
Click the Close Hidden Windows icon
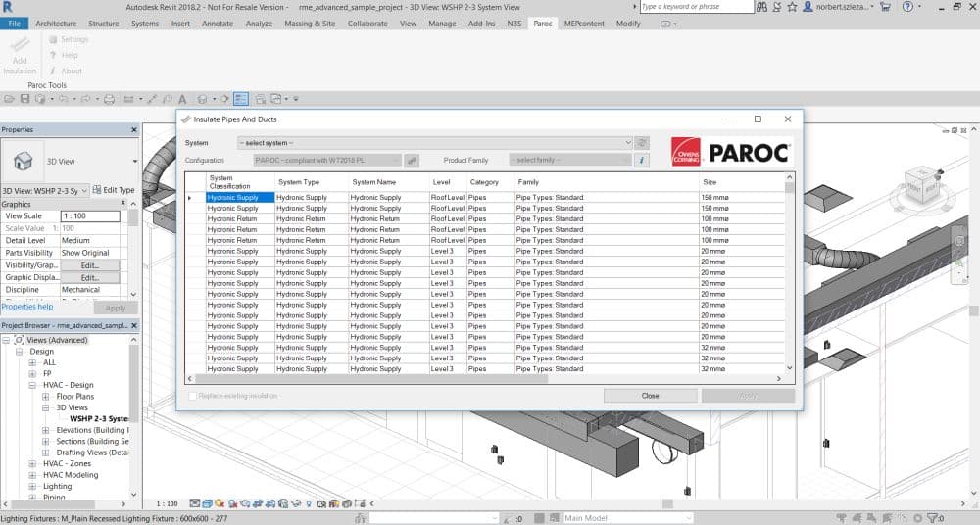(x=260, y=99)
